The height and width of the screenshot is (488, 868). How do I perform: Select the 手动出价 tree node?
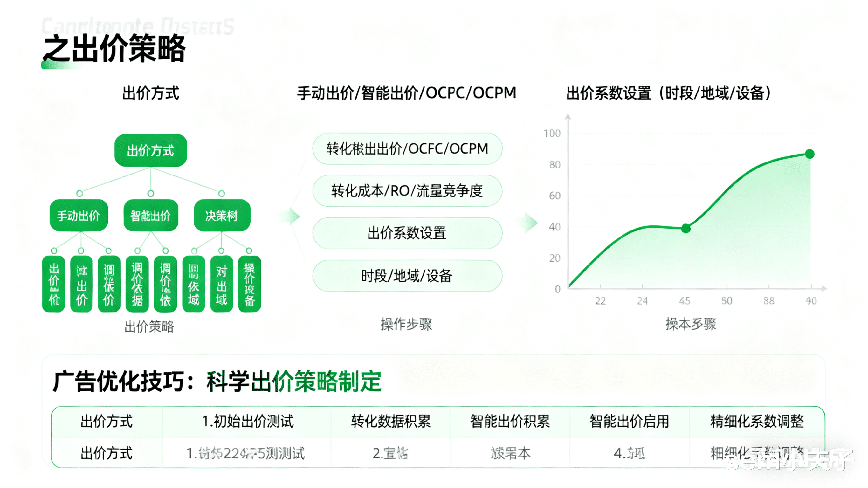coord(79,215)
